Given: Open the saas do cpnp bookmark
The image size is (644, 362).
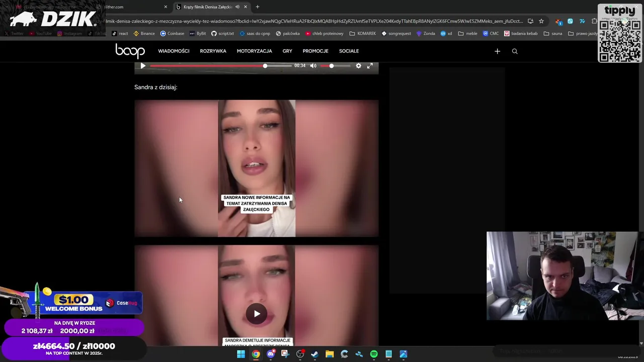Looking at the screenshot, I should pos(255,34).
